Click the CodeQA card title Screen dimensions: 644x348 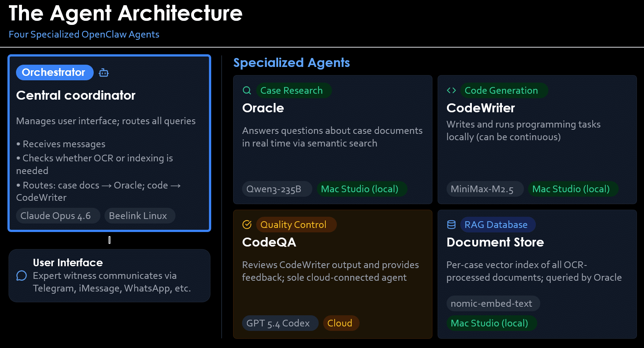(269, 242)
